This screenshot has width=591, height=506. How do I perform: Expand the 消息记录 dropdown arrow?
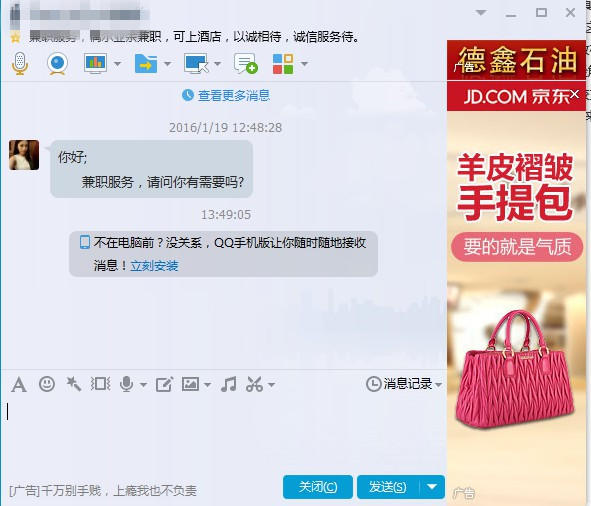pos(438,385)
